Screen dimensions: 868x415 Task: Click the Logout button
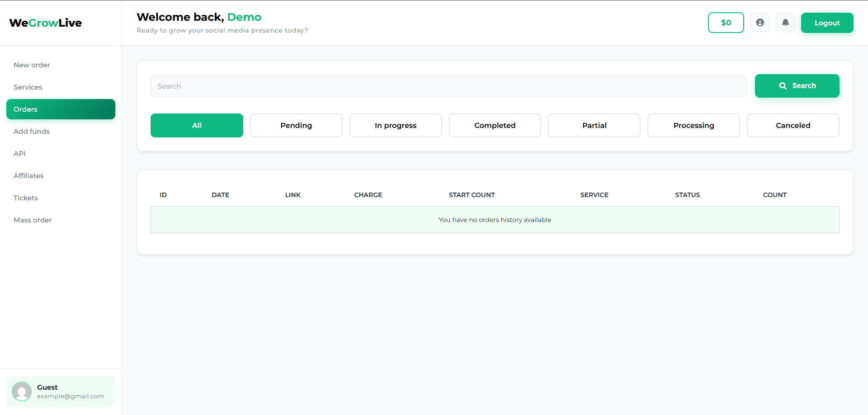(827, 23)
